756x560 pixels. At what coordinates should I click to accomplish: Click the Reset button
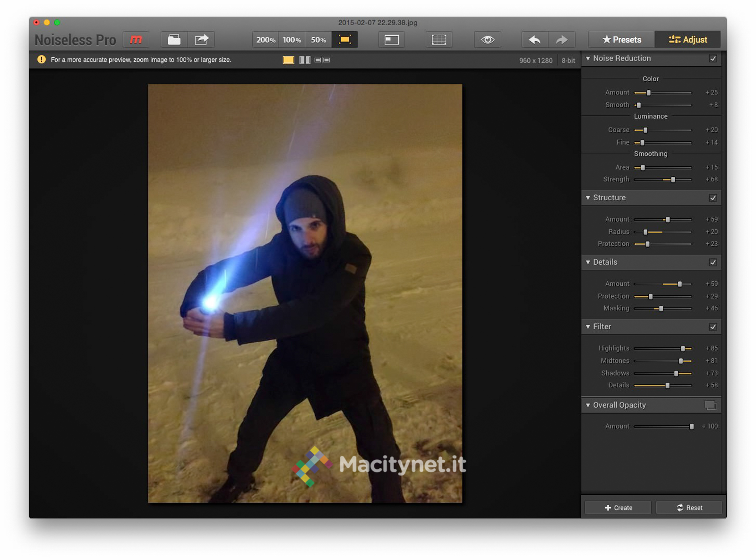pyautogui.click(x=689, y=508)
